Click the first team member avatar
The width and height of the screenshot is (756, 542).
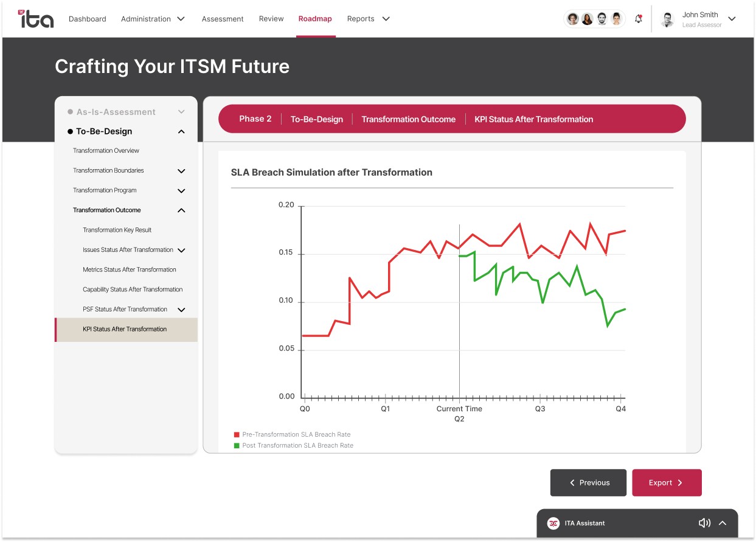[572, 19]
